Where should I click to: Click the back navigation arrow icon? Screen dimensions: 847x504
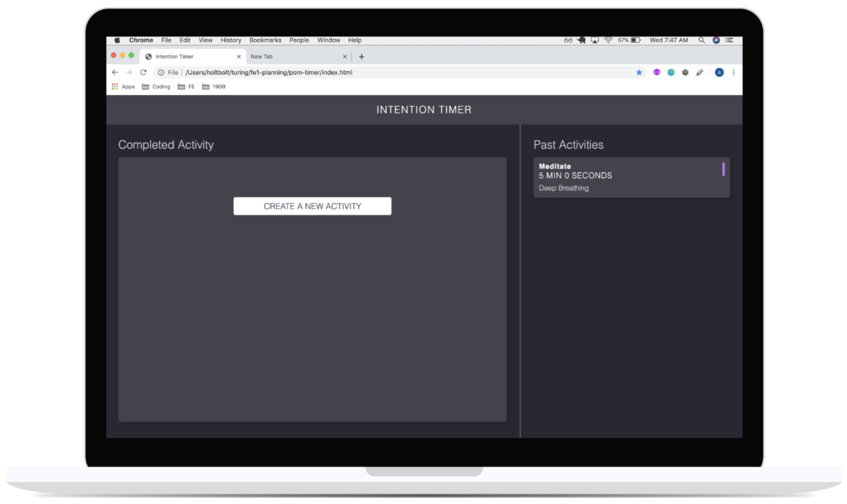coord(115,72)
